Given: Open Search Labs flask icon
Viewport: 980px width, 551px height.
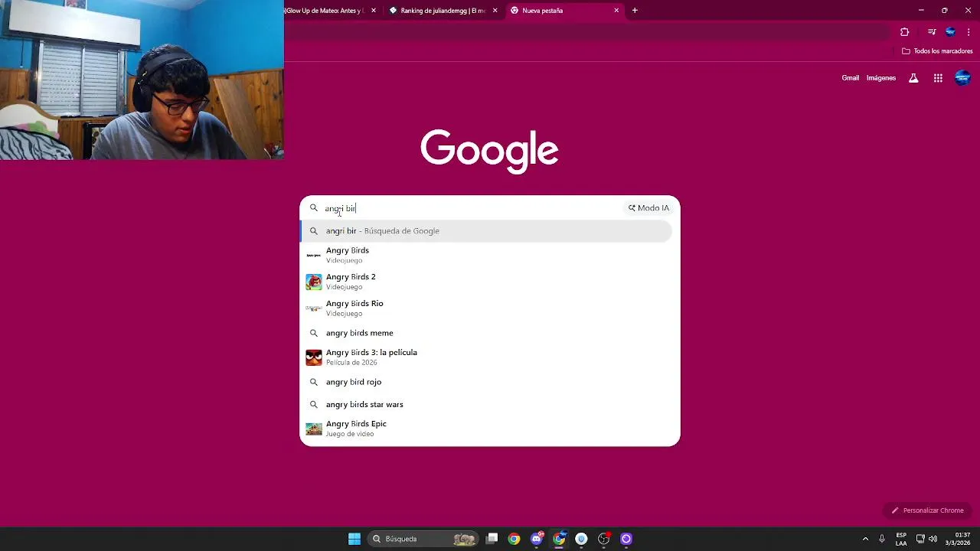Looking at the screenshot, I should click(913, 78).
